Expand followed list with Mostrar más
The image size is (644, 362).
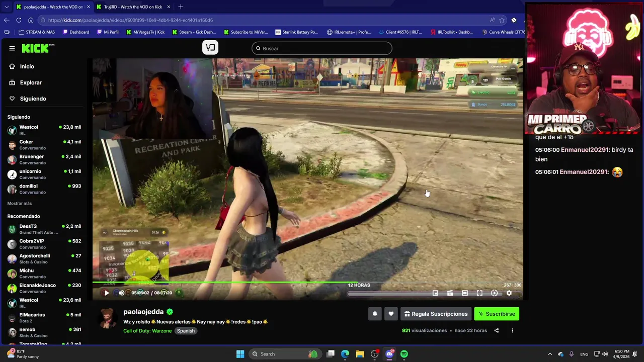point(20,203)
